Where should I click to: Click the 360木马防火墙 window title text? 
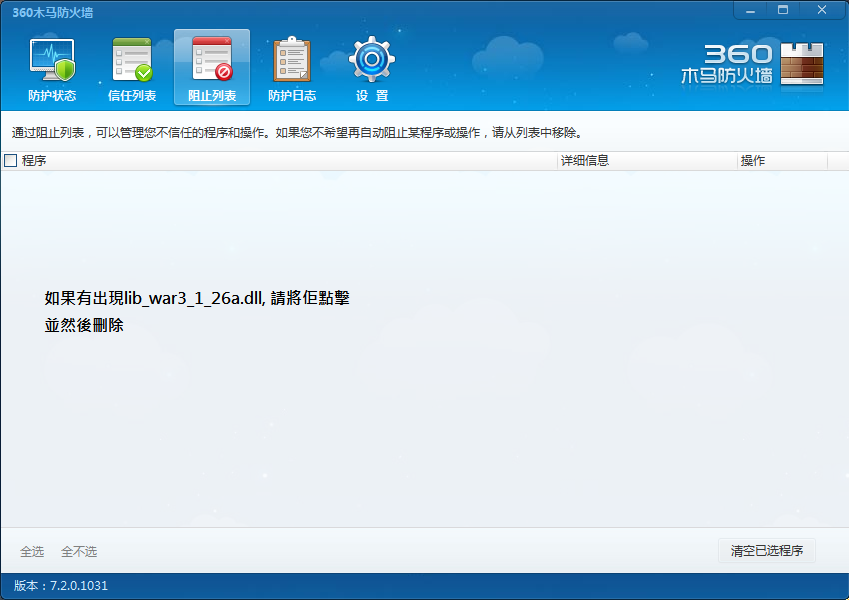(x=53, y=12)
